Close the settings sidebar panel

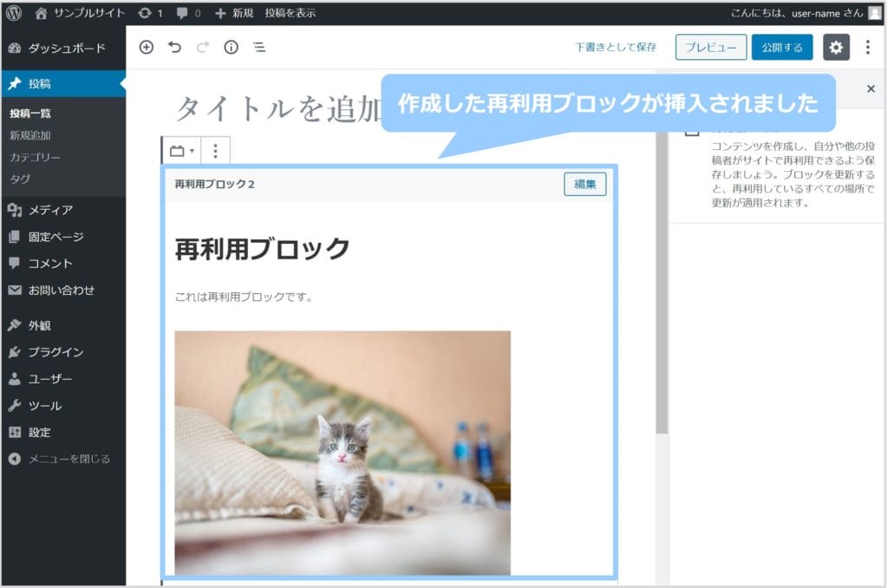tap(871, 88)
